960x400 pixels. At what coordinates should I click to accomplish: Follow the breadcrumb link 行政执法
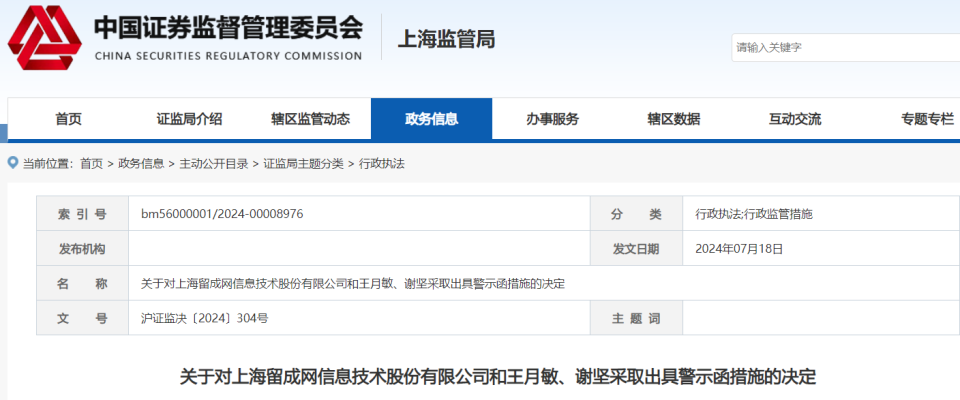[x=381, y=164]
